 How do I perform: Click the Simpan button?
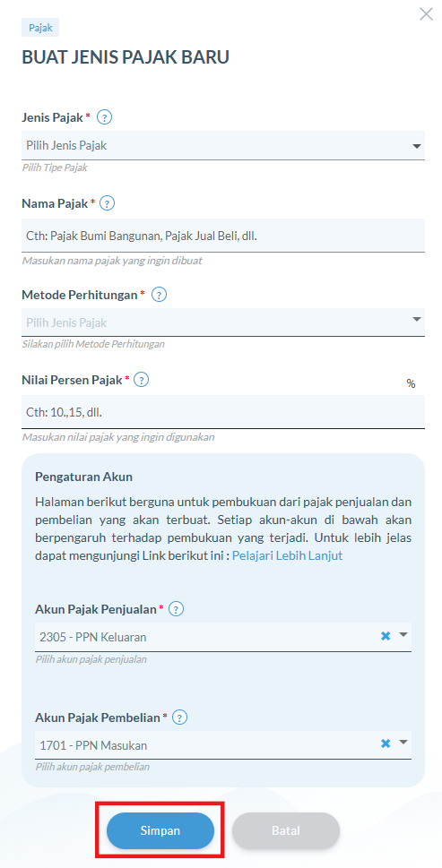click(x=160, y=831)
